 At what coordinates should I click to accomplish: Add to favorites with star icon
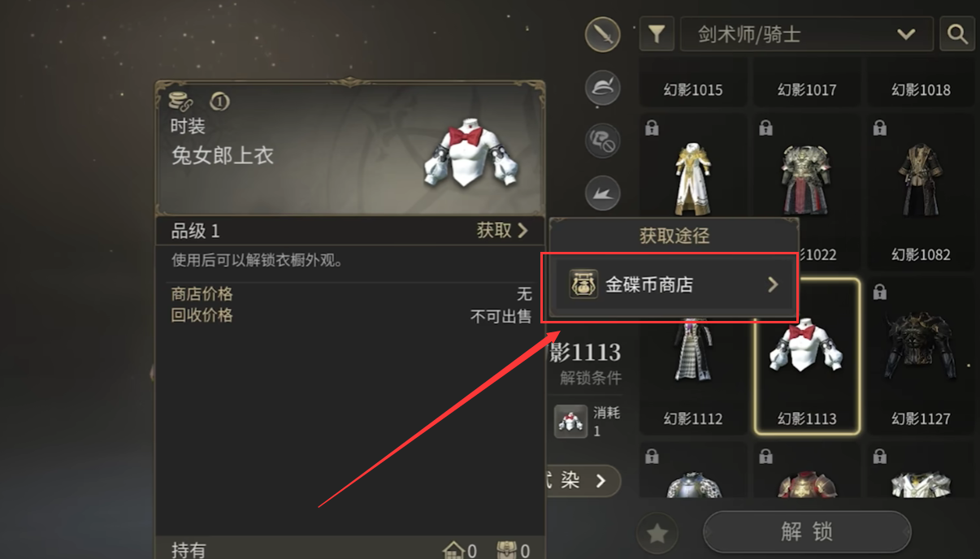(657, 533)
